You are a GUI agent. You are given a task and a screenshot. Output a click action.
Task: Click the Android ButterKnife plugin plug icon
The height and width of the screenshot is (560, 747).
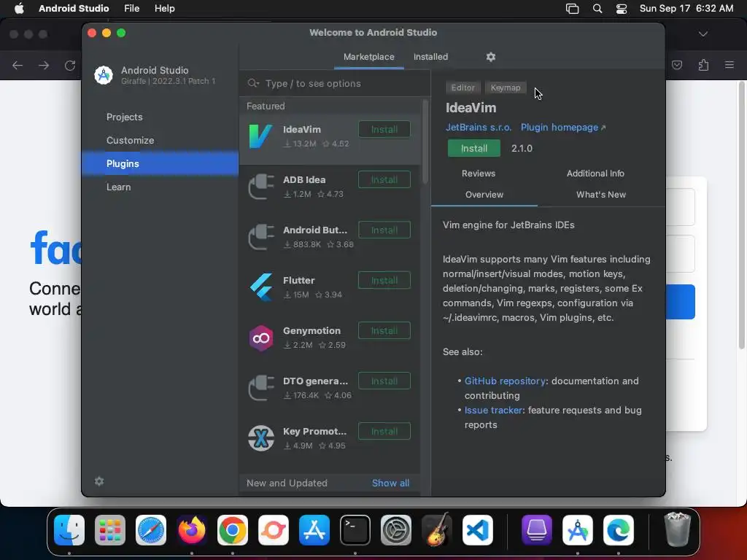pyautogui.click(x=260, y=237)
